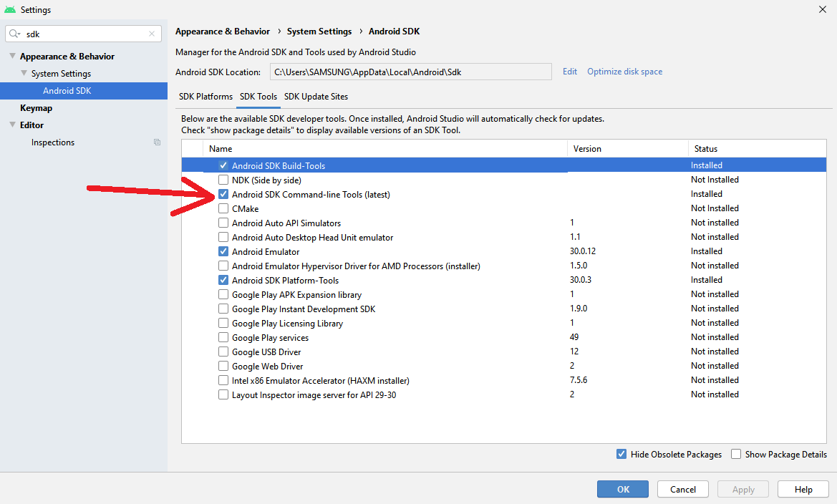Enable the CMake checkbox
The height and width of the screenshot is (504, 837).
pos(223,209)
